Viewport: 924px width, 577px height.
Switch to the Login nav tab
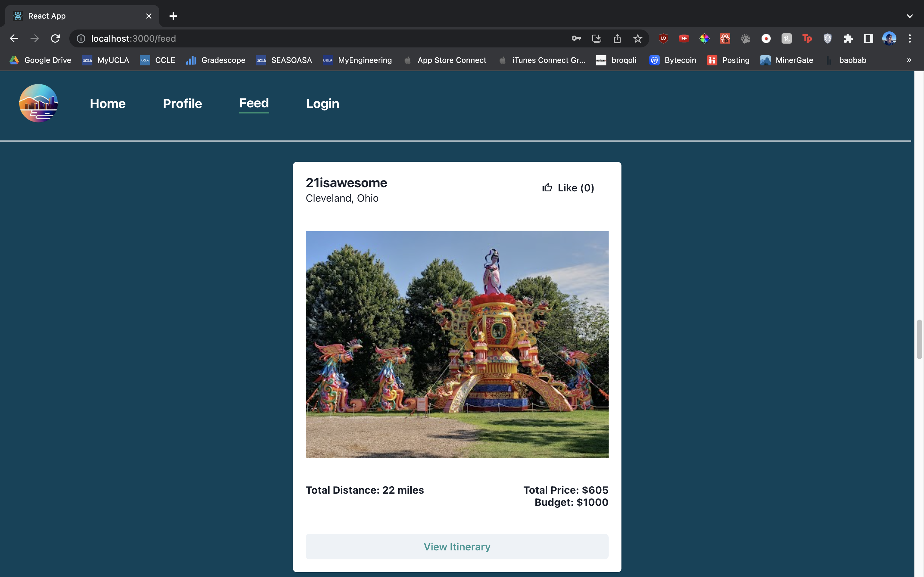[323, 104]
